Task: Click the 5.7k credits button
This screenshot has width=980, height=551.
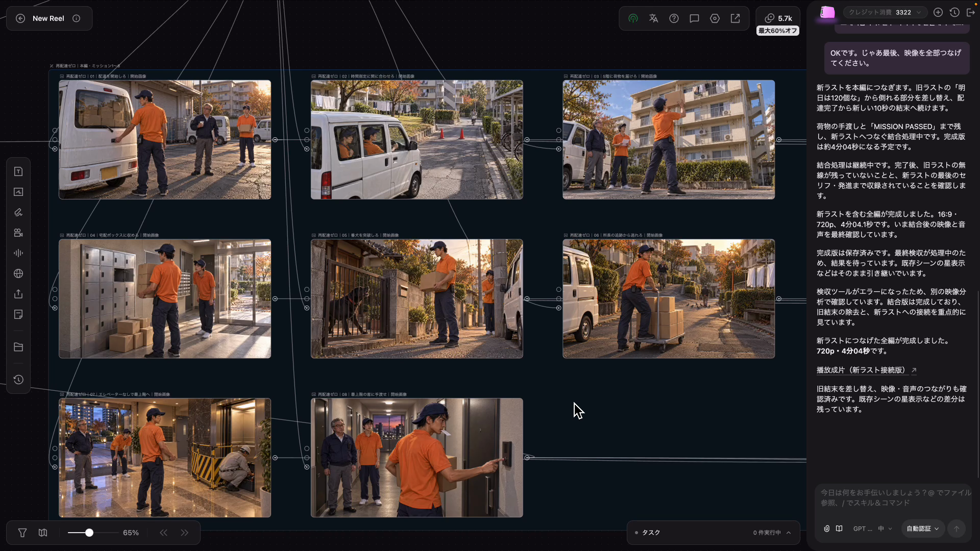Action: [x=778, y=18]
